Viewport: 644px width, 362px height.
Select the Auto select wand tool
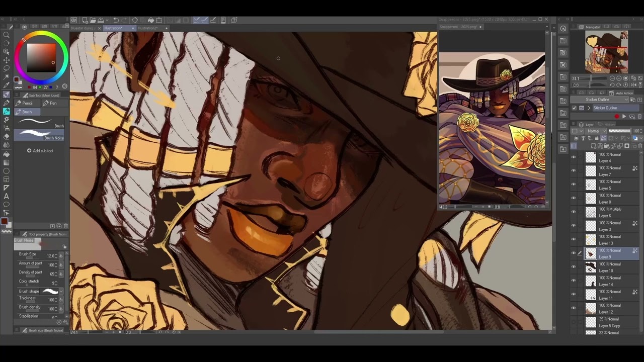click(x=7, y=77)
